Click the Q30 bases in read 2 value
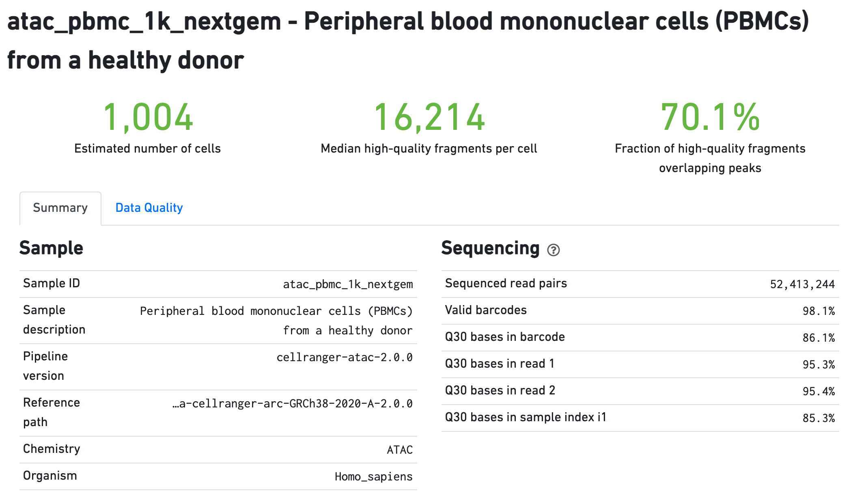The width and height of the screenshot is (853, 504). pyautogui.click(x=819, y=391)
